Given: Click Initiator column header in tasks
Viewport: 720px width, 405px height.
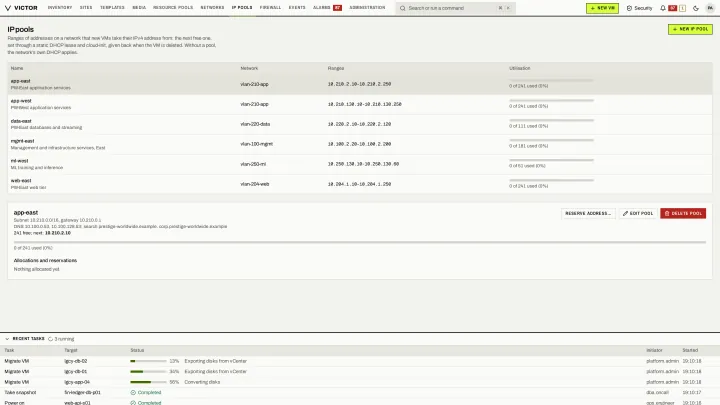Looking at the screenshot, I should 654,350.
